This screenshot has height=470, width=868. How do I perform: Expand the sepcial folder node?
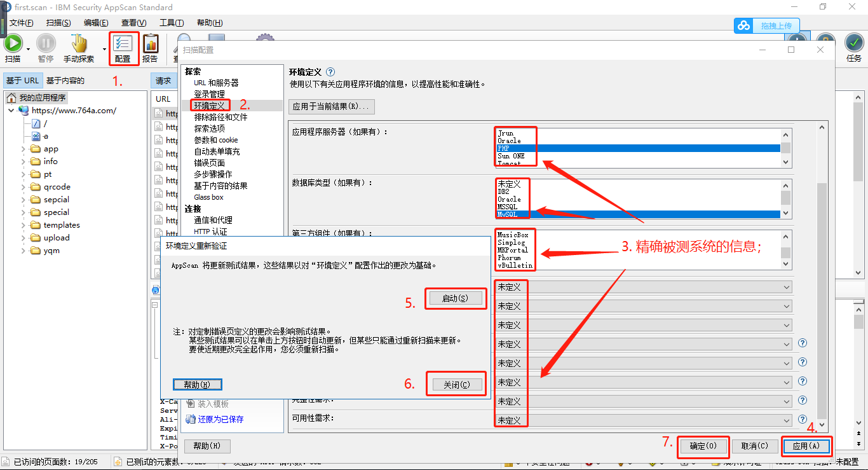(24, 200)
